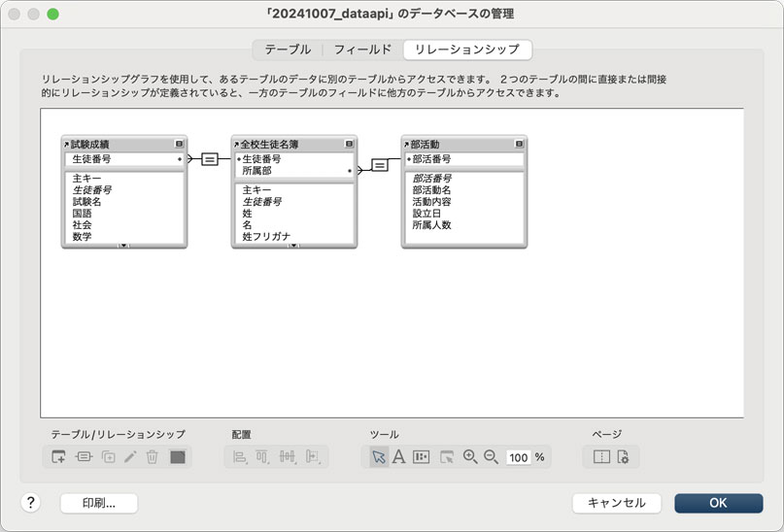Click arrow icon beside 全校生徒名簿 title
The image size is (784, 532).
click(236, 145)
